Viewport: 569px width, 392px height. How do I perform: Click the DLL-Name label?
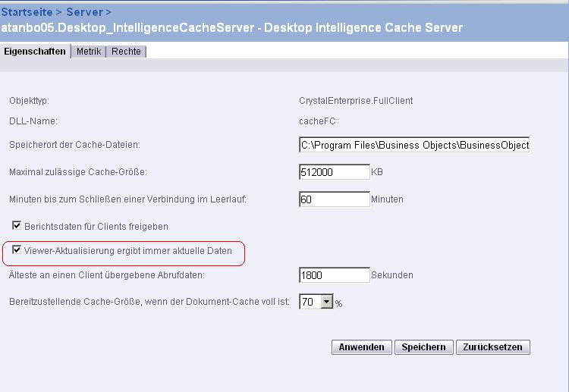click(33, 121)
